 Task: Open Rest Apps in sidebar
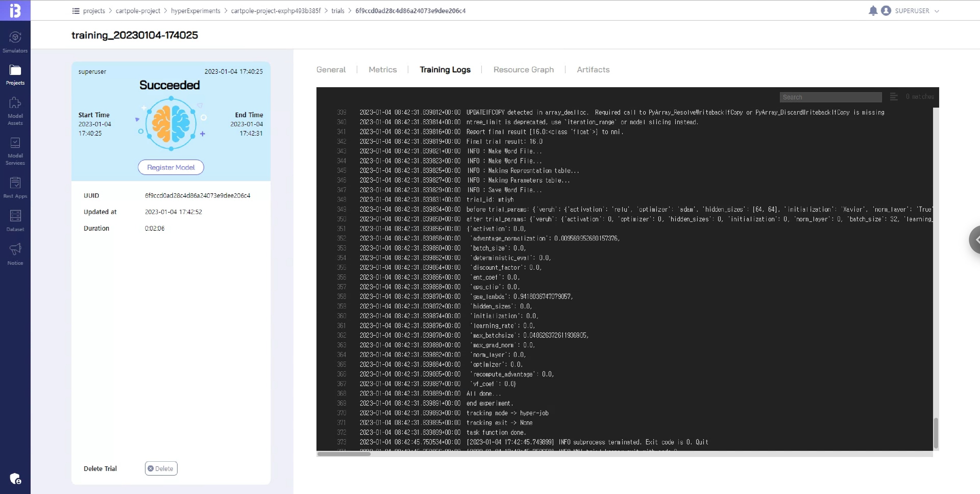(15, 188)
